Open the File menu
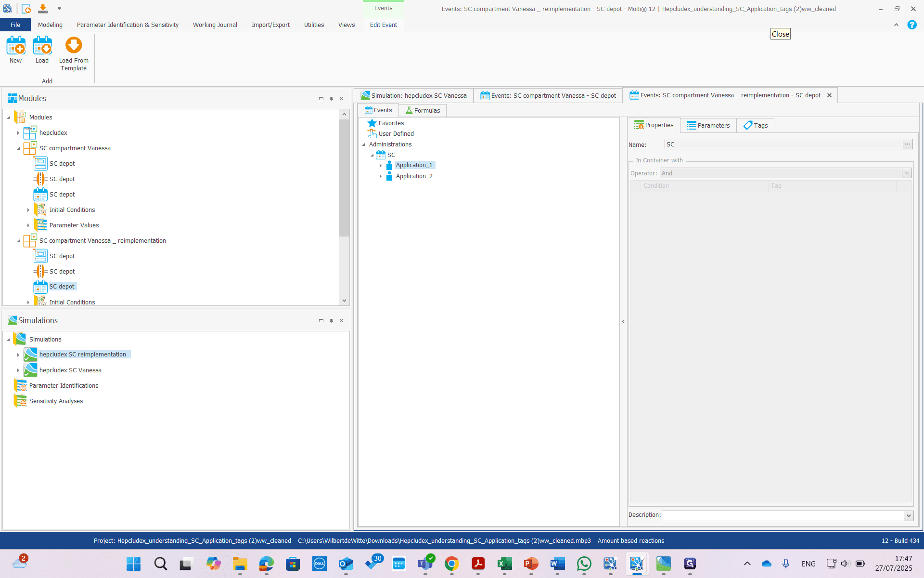Viewport: 924px width, 578px height. click(15, 25)
